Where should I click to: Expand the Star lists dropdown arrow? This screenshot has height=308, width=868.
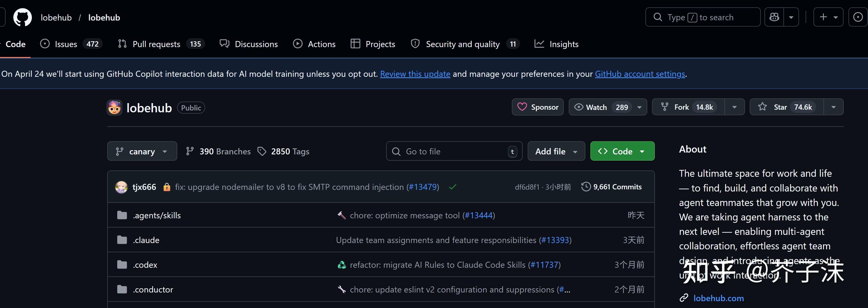833,107
